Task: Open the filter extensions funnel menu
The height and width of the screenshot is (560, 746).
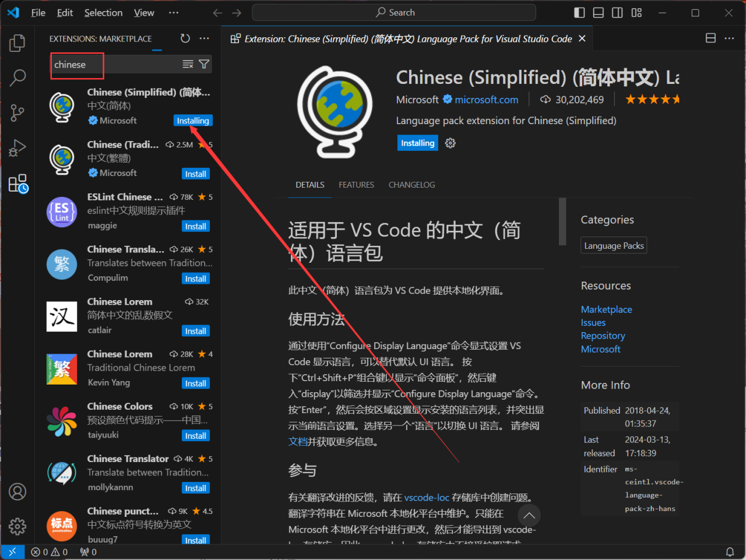Action: point(204,64)
